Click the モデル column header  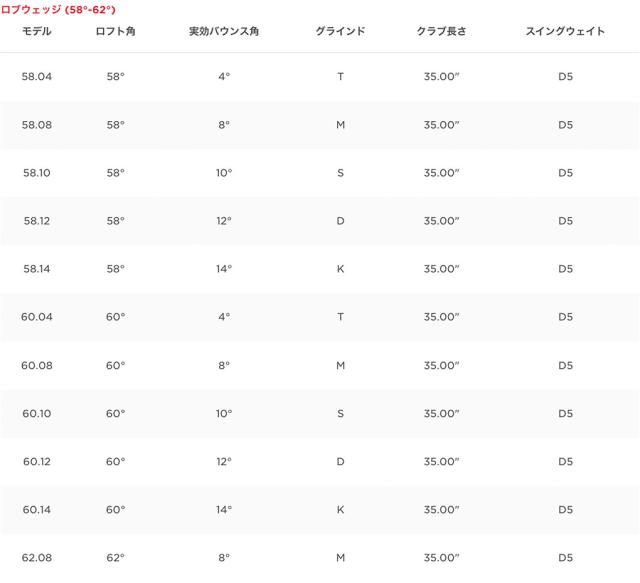[x=36, y=32]
